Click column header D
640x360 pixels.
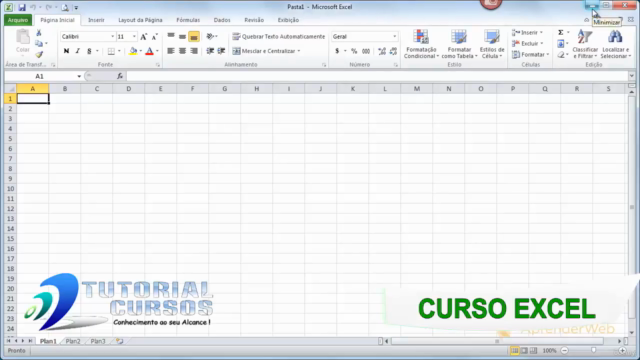click(129, 89)
